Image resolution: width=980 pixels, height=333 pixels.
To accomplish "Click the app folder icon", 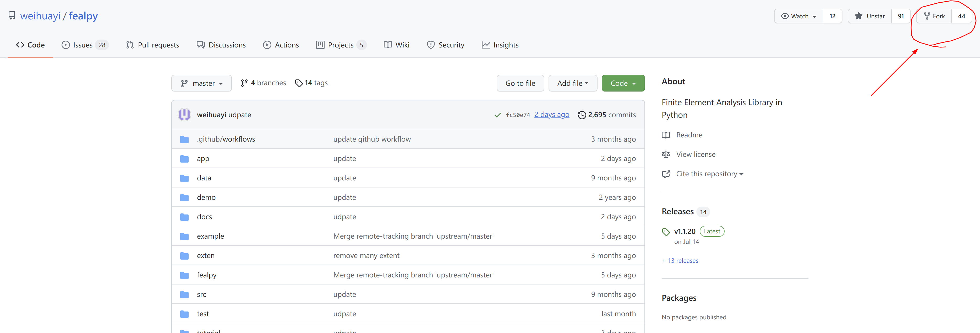I will (184, 159).
